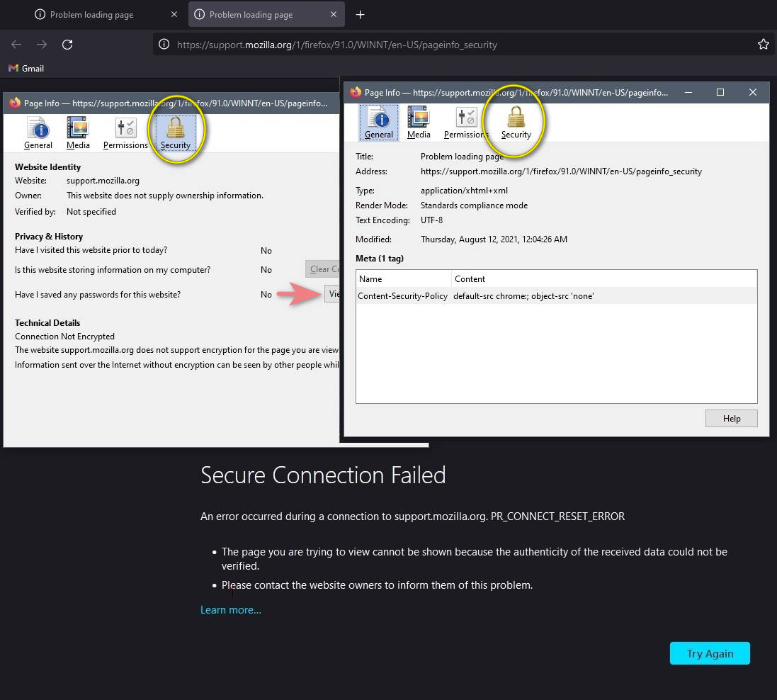Open site information icon in address bar
Screen dimensions: 777x700
[164, 45]
